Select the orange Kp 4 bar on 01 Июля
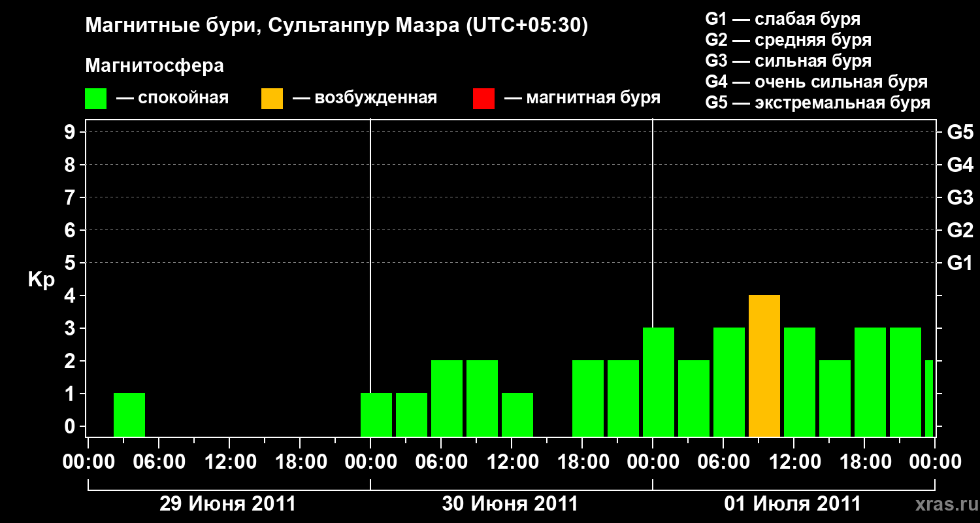Viewport: 980px width, 523px height. point(764,366)
